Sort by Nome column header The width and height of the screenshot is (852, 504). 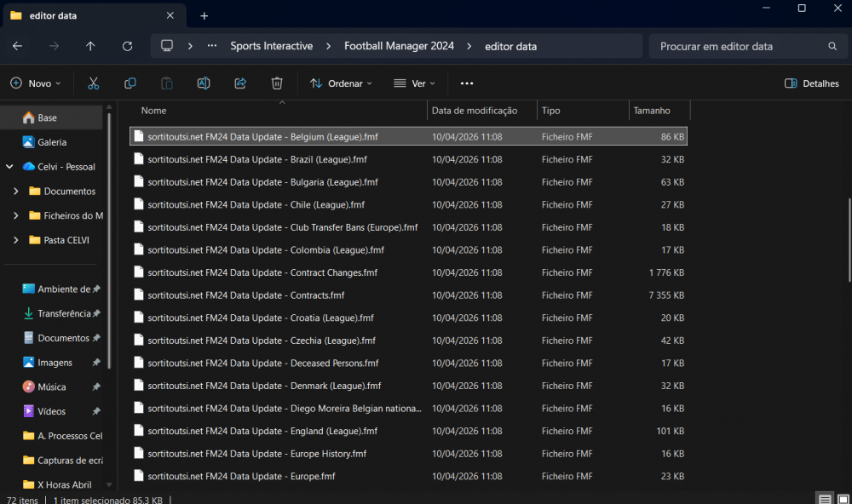279,111
